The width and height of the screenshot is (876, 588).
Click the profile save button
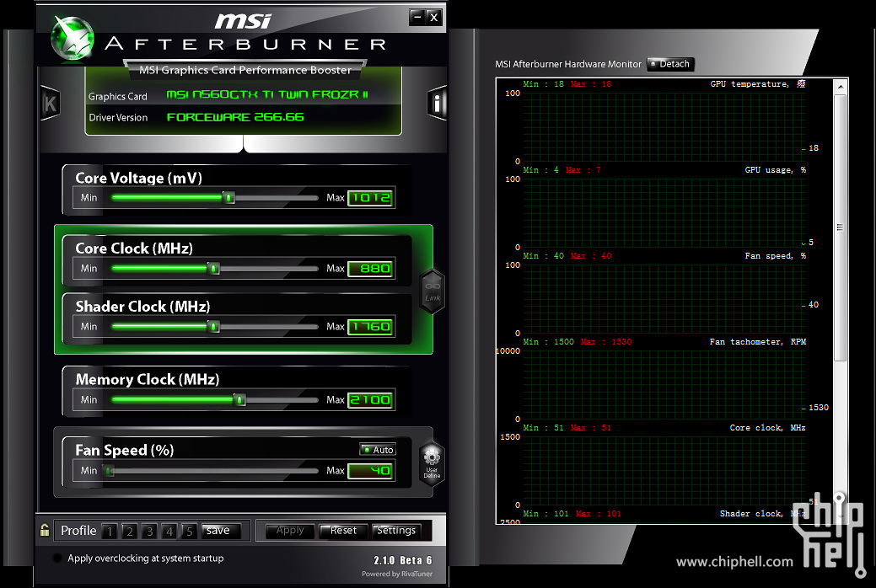click(221, 531)
